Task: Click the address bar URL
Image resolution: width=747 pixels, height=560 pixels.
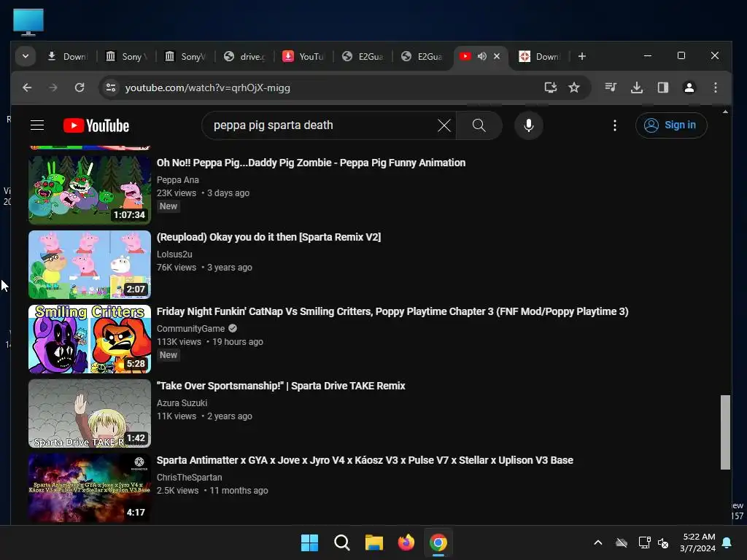Action: (208, 88)
